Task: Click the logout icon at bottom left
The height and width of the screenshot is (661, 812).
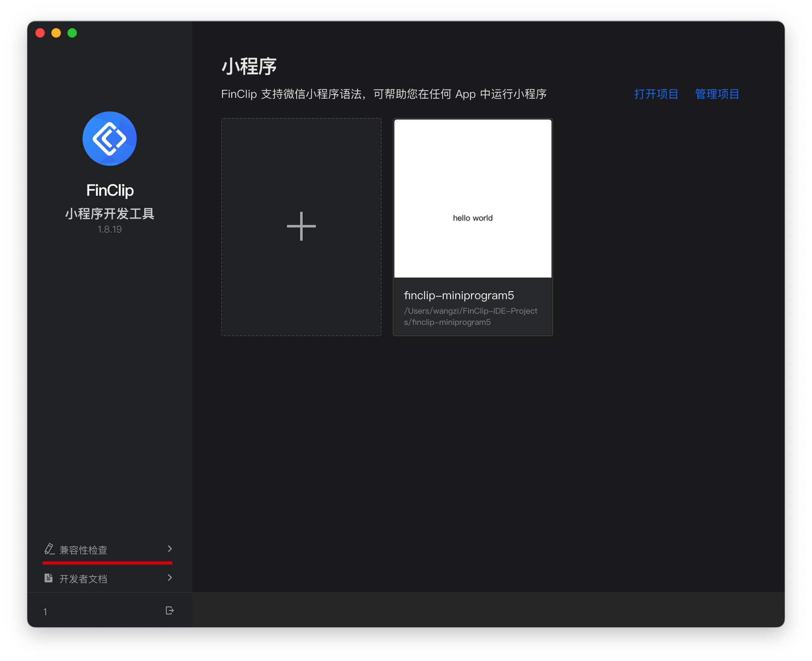Action: click(170, 610)
